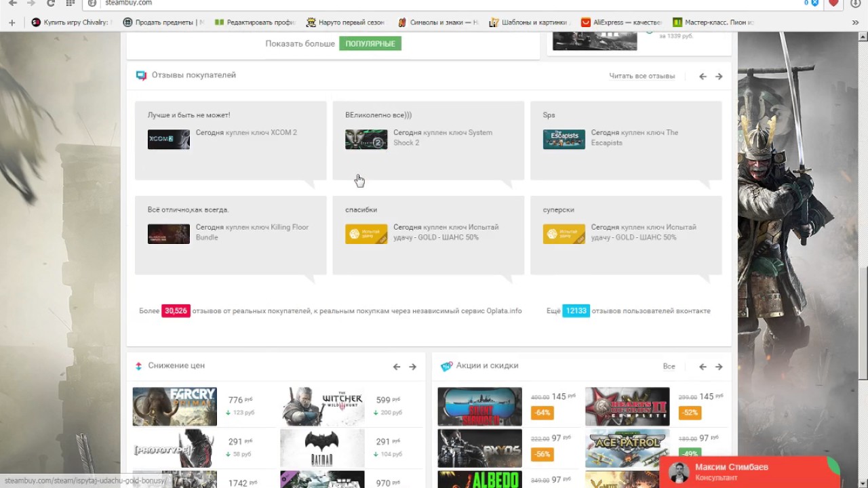Click the browser back arrow
The image size is (868, 488).
[x=12, y=3]
